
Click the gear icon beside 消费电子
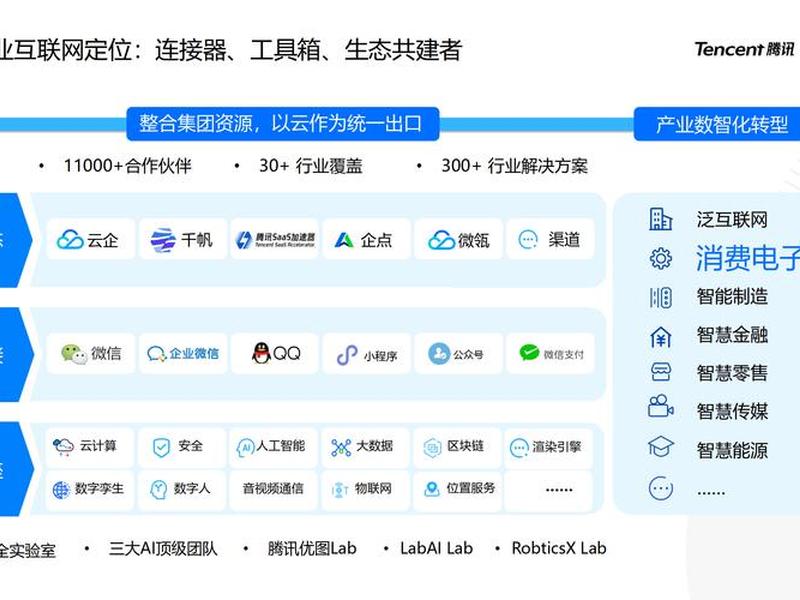point(661,258)
